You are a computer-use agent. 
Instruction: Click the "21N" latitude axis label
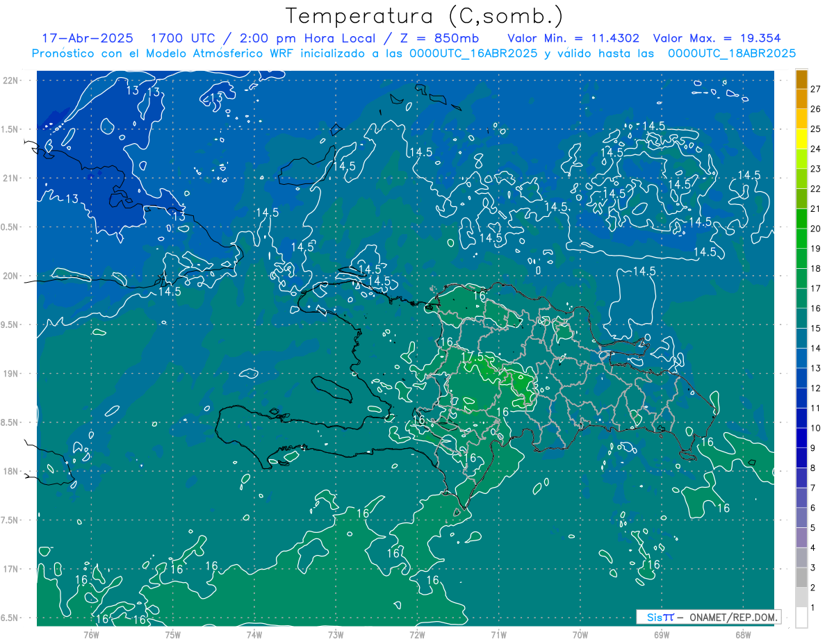pyautogui.click(x=11, y=178)
